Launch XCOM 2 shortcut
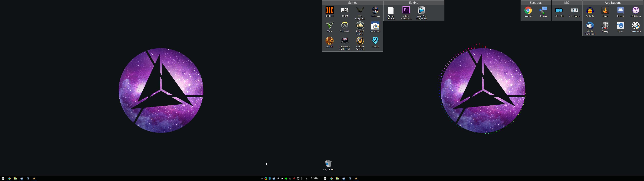Viewport: 644px width, 181px height. coord(375,42)
